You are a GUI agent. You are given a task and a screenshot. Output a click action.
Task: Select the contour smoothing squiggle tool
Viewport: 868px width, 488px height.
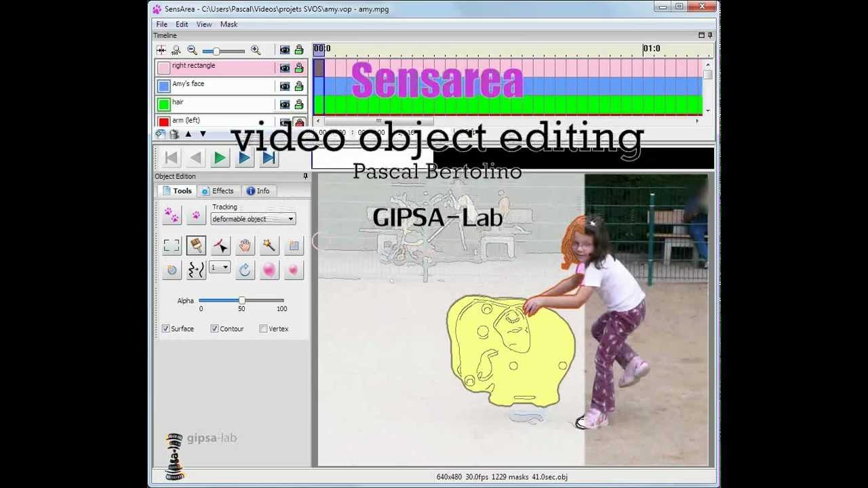196,270
